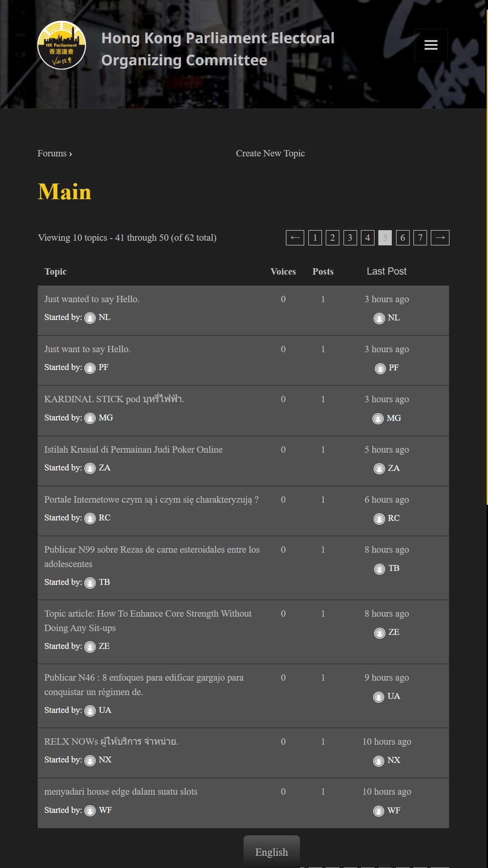
Task: Click ZA avatar beside Started by
Action: pos(90,468)
